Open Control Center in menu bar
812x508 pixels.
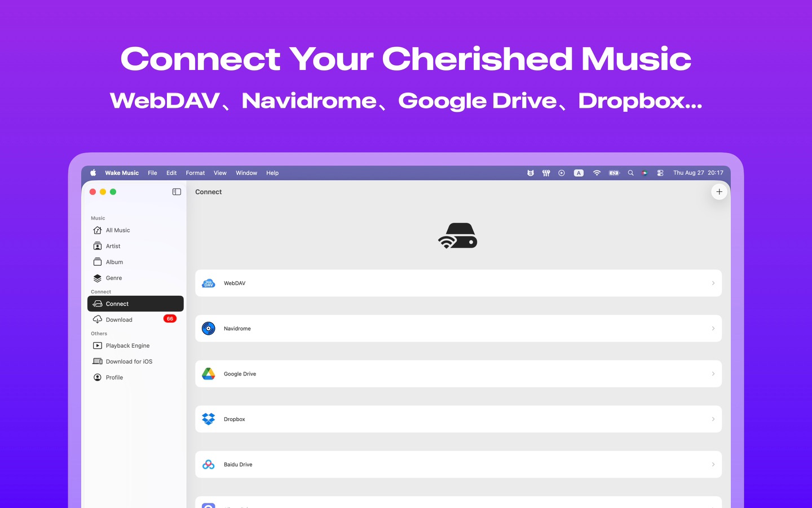coord(660,173)
